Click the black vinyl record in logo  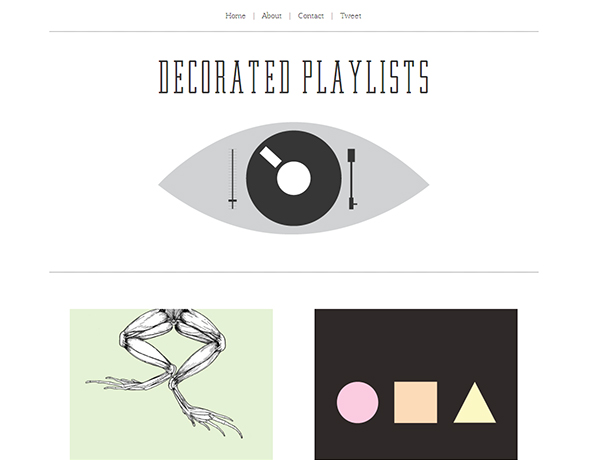point(293,178)
